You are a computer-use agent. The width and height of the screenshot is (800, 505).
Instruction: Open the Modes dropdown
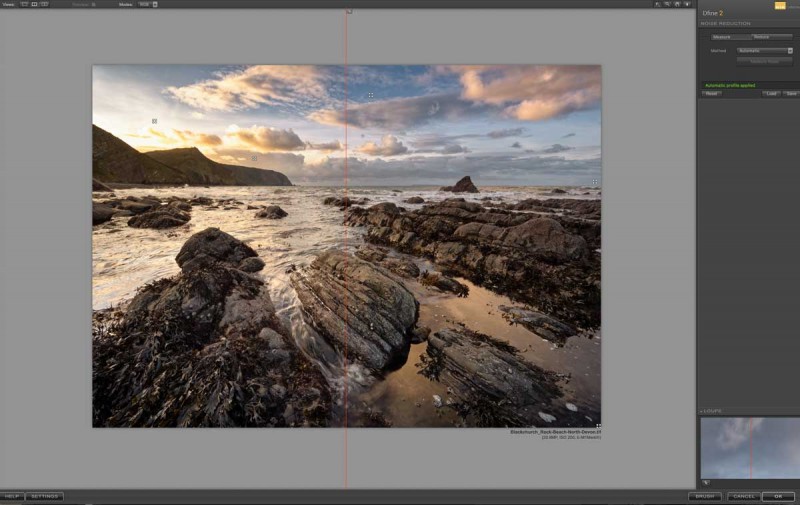pyautogui.click(x=147, y=4)
